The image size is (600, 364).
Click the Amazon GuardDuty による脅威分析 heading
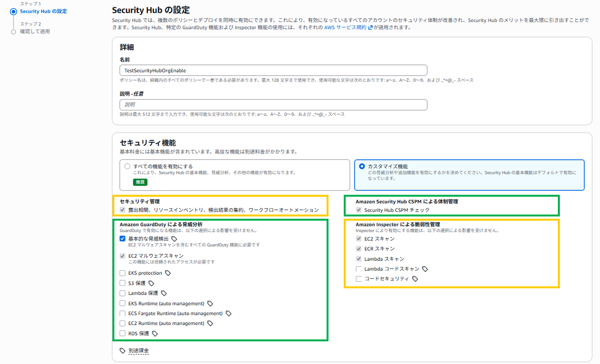click(161, 225)
